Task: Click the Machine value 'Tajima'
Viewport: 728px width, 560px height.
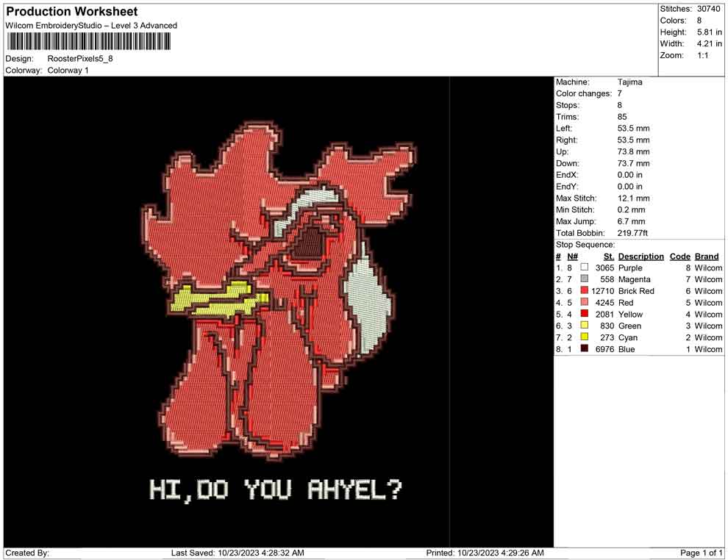Action: [x=629, y=82]
